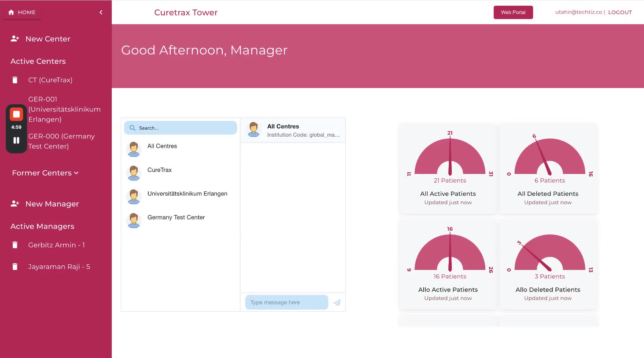
Task: Click the CureTrax contact avatar
Action: click(134, 173)
